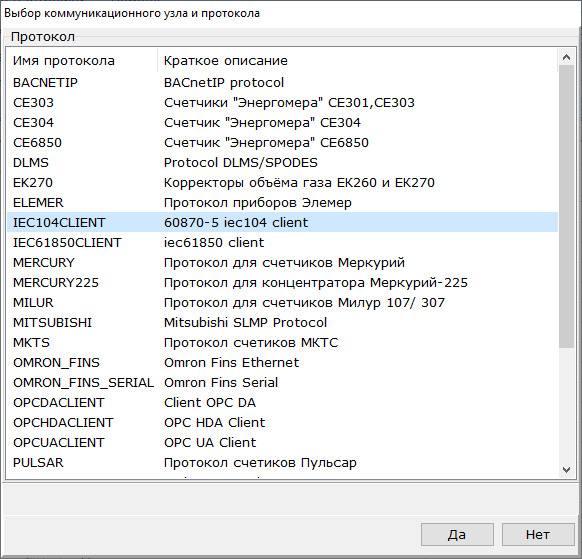Click the description 'Protocol DLMS/SPODES'
The width and height of the screenshot is (582, 559).
pyautogui.click(x=241, y=163)
